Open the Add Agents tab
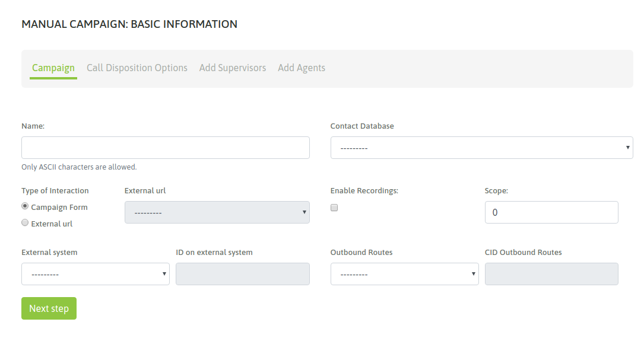 coord(302,68)
